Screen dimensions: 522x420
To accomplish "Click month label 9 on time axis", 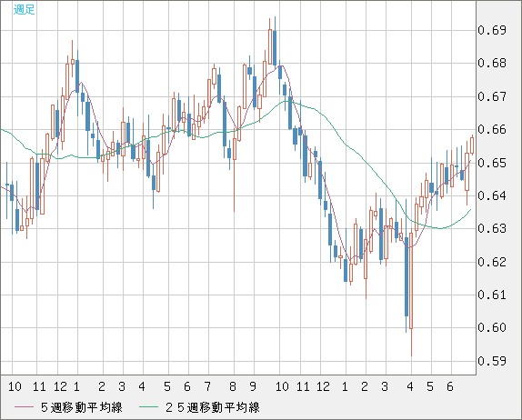I will coord(253,386).
